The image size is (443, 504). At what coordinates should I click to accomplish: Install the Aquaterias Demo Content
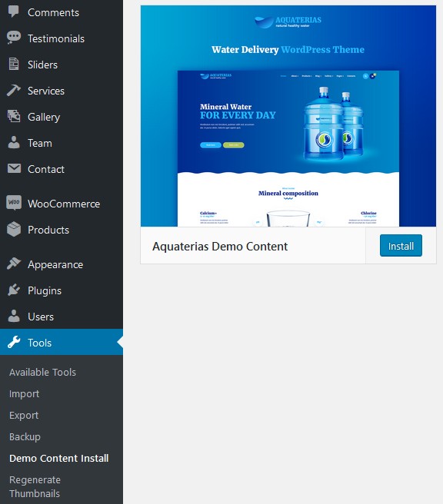point(401,246)
